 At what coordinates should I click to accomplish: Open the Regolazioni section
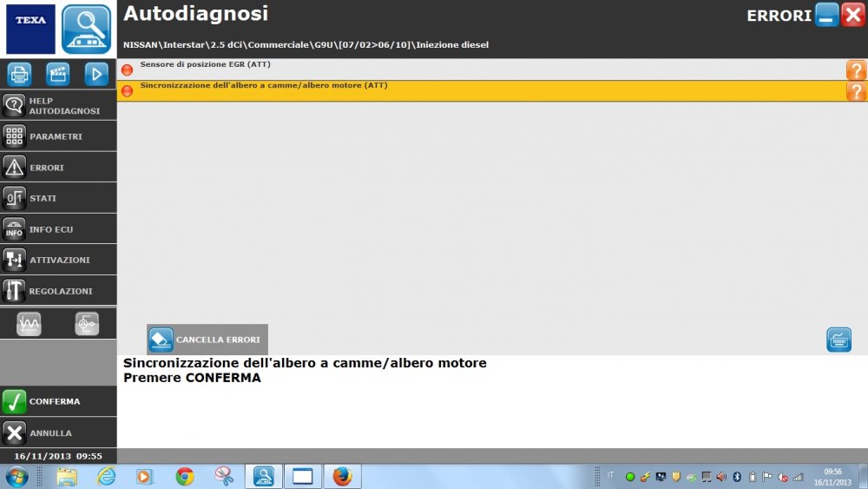point(58,291)
